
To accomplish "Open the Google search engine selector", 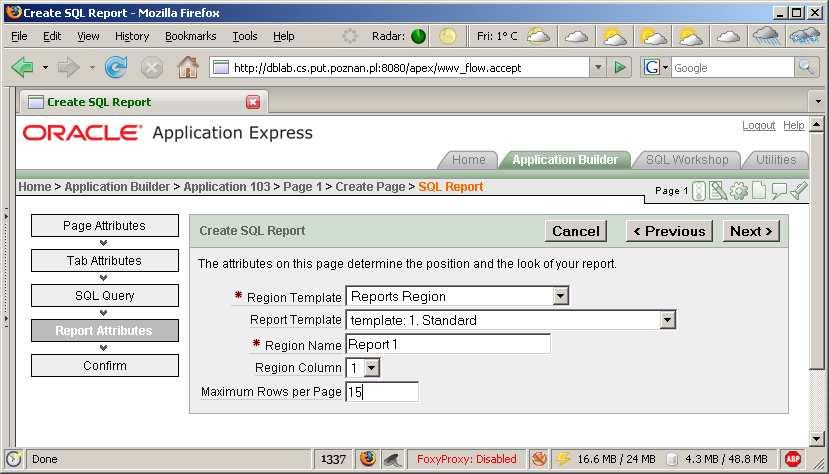I will [x=655, y=67].
